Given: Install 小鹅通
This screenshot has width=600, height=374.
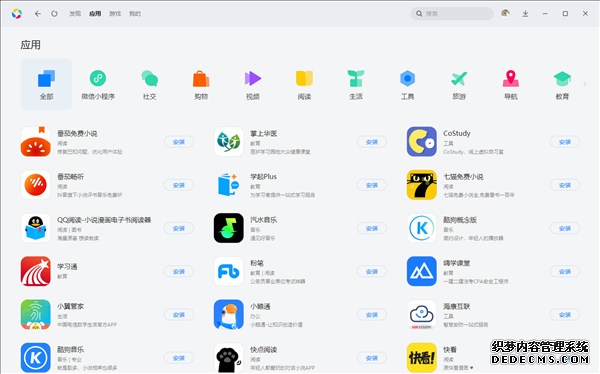Looking at the screenshot, I should (x=372, y=315).
